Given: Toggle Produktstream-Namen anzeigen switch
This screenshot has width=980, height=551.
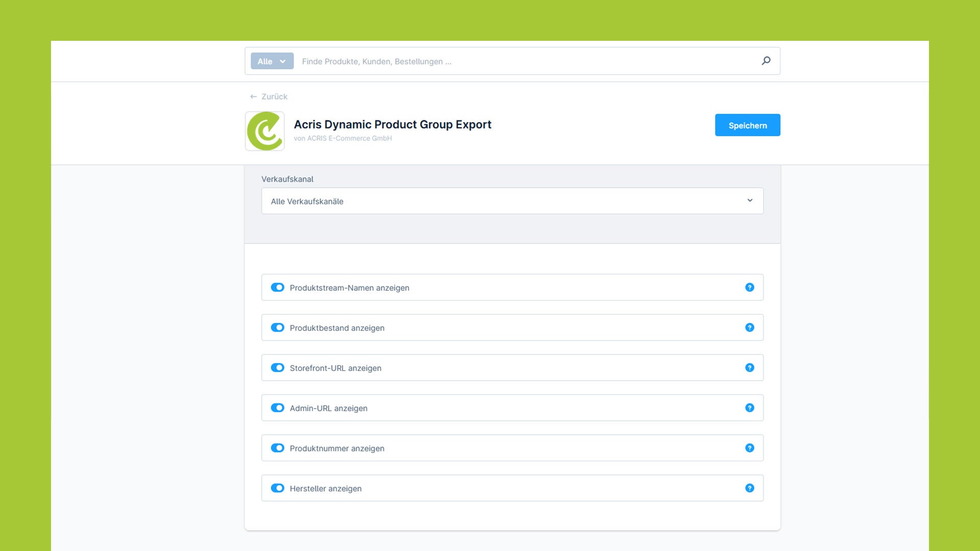Looking at the screenshot, I should point(277,287).
